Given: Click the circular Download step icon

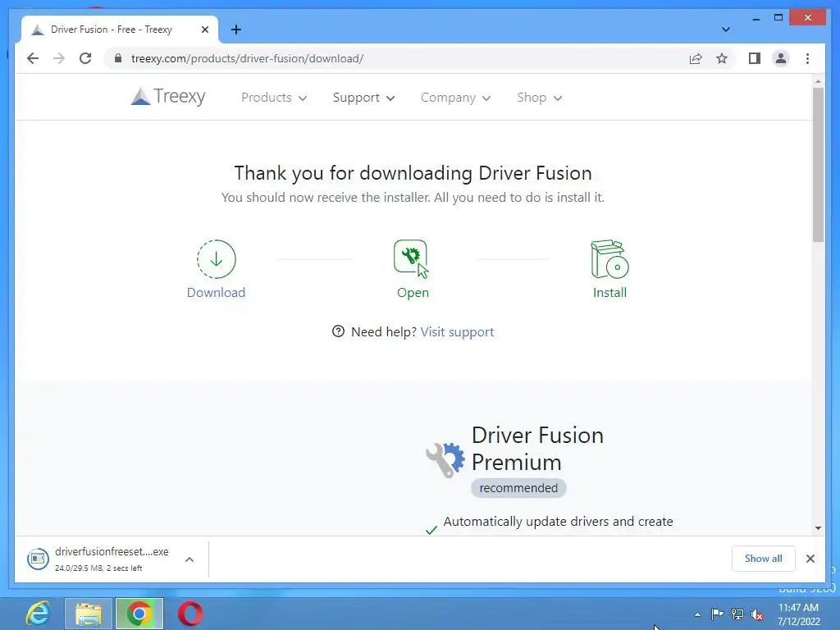Looking at the screenshot, I should 216,259.
